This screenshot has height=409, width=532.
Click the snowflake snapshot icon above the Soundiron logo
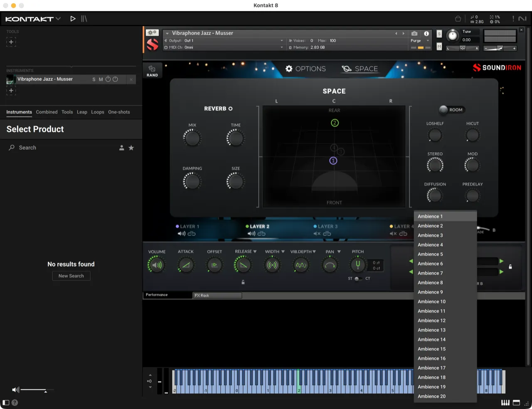152,32
